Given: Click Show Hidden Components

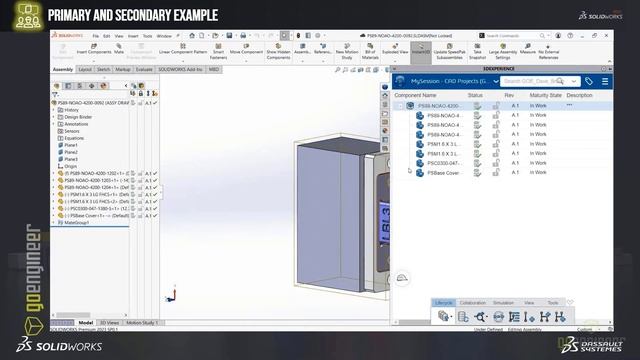Looking at the screenshot, I should (x=278, y=51).
